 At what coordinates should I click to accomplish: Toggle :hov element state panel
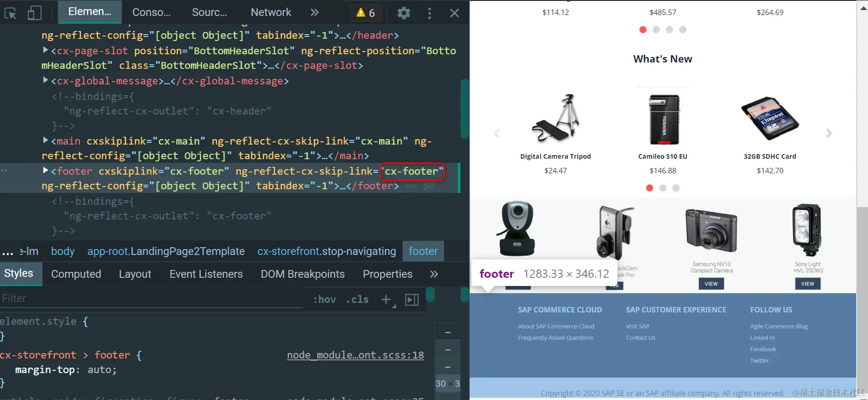(324, 299)
